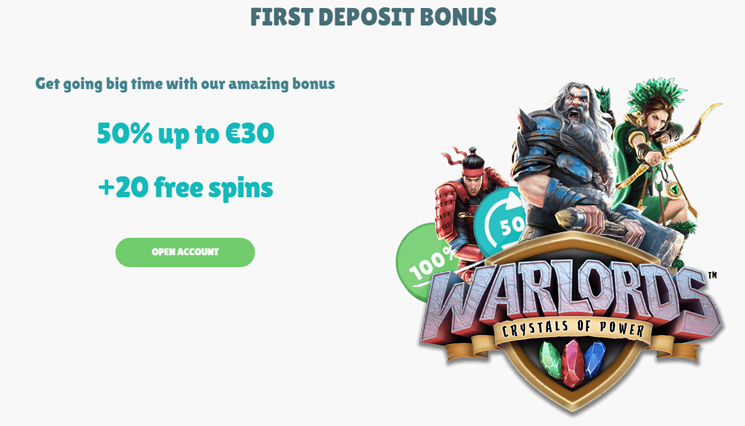Click the blue crystal on the shield
This screenshot has height=426, width=745.
tap(594, 359)
